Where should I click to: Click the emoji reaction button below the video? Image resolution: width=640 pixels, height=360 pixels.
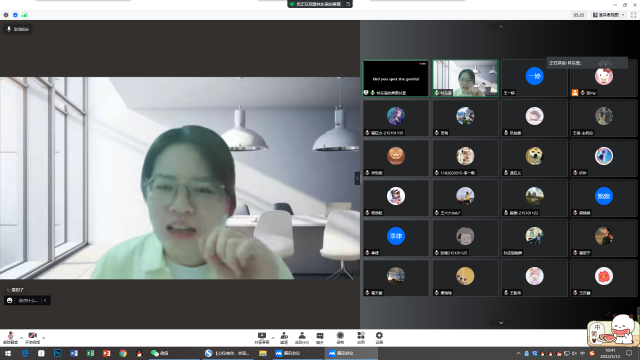10,300
